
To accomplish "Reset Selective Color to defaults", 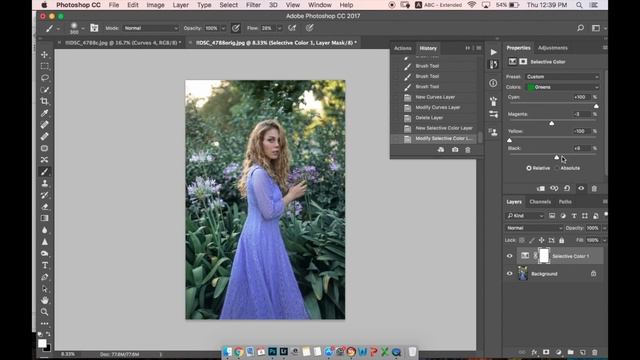I will coord(567,189).
